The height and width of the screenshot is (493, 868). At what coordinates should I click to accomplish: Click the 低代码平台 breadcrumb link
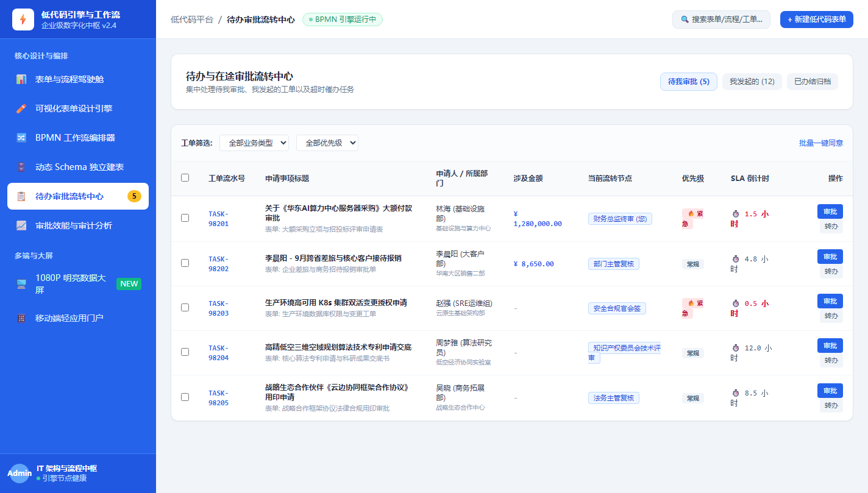192,20
